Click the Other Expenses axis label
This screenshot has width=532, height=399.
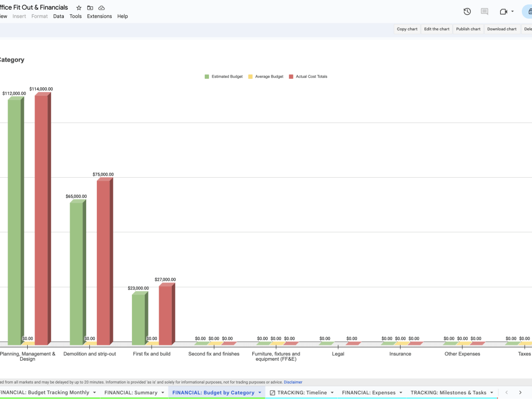point(462,354)
